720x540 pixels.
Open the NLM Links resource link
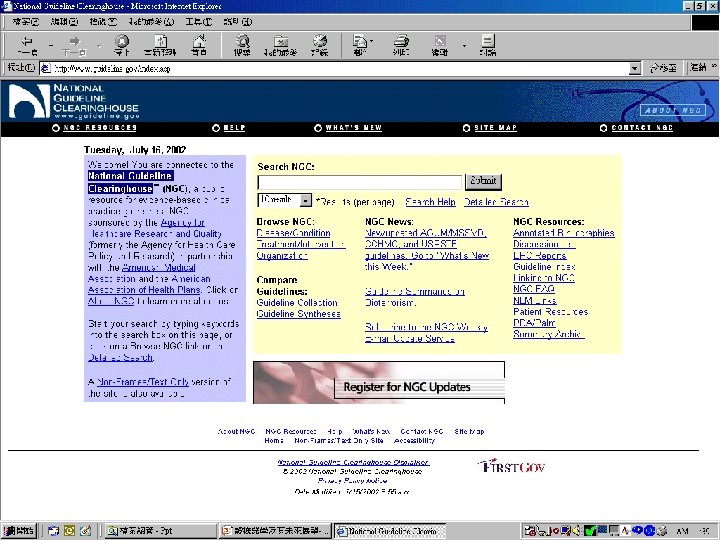tap(534, 300)
